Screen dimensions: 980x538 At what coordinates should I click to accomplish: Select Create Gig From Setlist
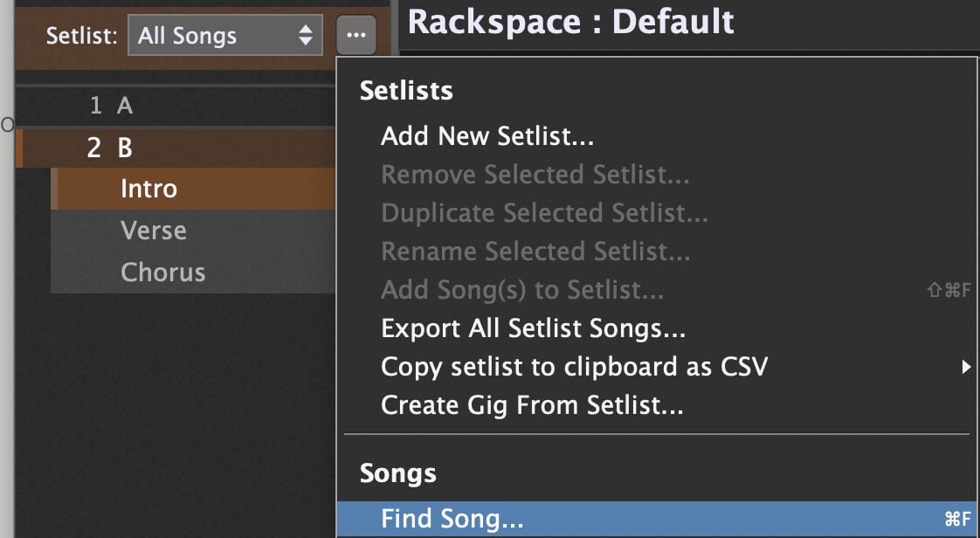click(x=532, y=405)
